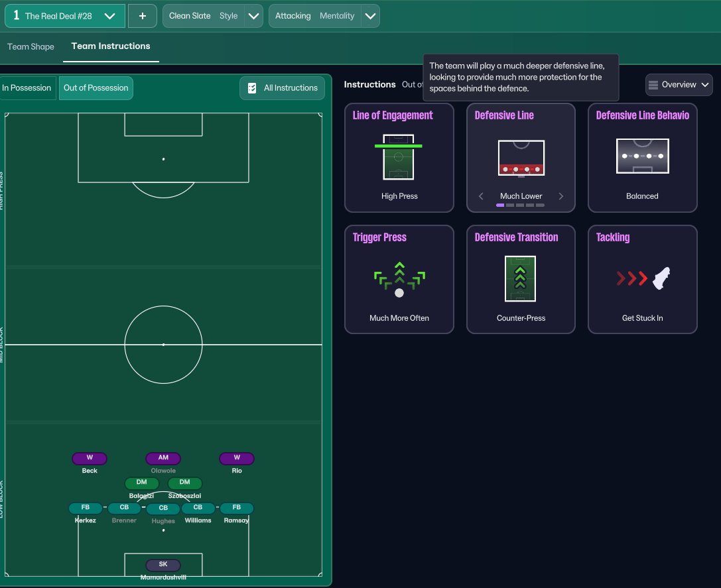Click the Counter-Press value text
721x588 pixels.
(521, 318)
